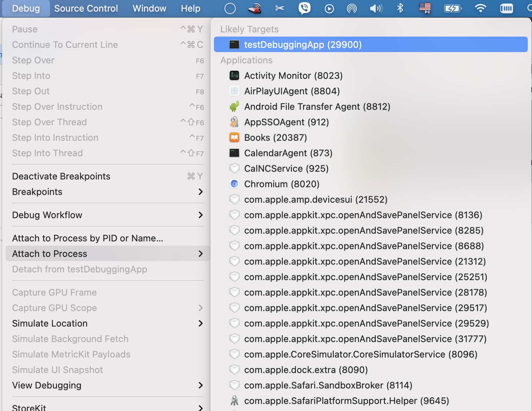532x411 pixels.
Task: Click the AppSSOAgent keys icon
Action: pos(234,122)
